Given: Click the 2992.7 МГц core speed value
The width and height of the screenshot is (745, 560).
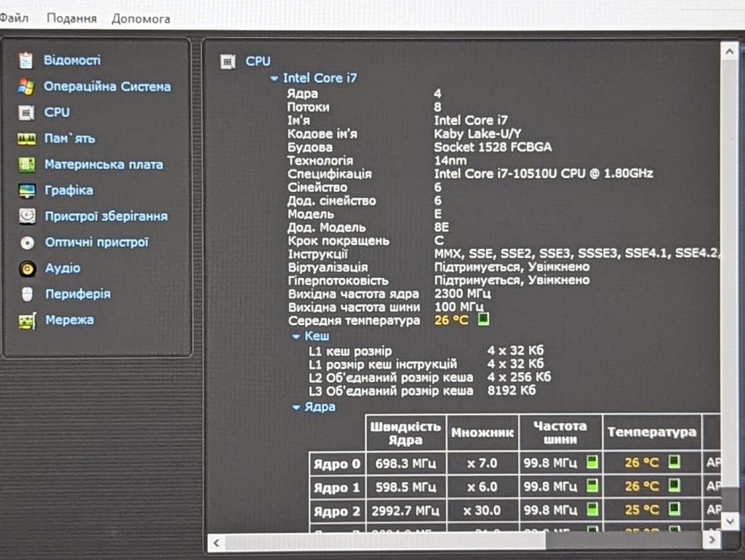Looking at the screenshot, I should [406, 511].
